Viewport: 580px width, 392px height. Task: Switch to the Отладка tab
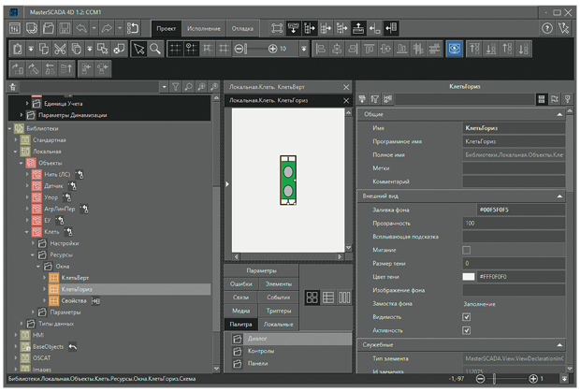click(242, 28)
